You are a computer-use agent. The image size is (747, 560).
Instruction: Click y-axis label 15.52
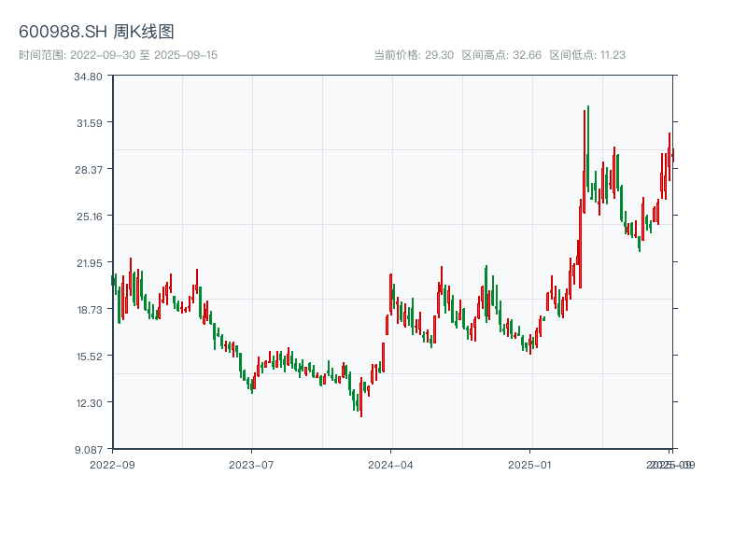90,357
